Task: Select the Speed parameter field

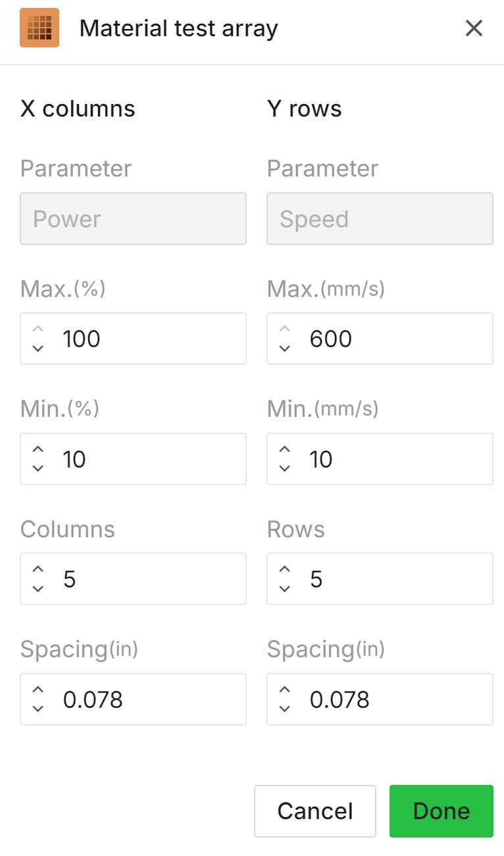Action: pos(380,219)
